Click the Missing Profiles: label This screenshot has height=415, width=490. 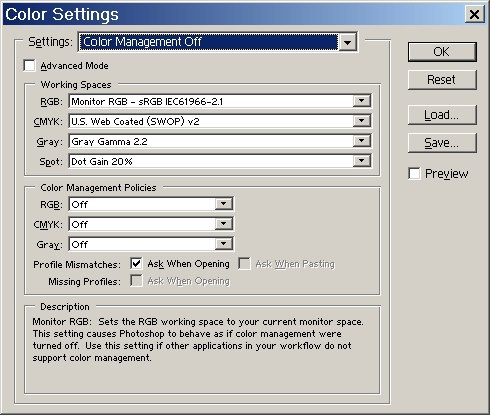[84, 282]
